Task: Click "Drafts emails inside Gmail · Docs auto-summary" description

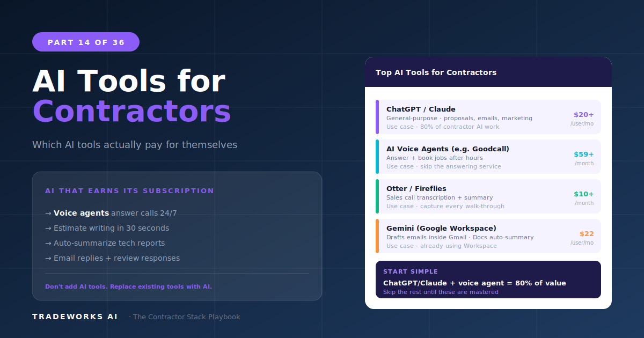Action: point(460,237)
